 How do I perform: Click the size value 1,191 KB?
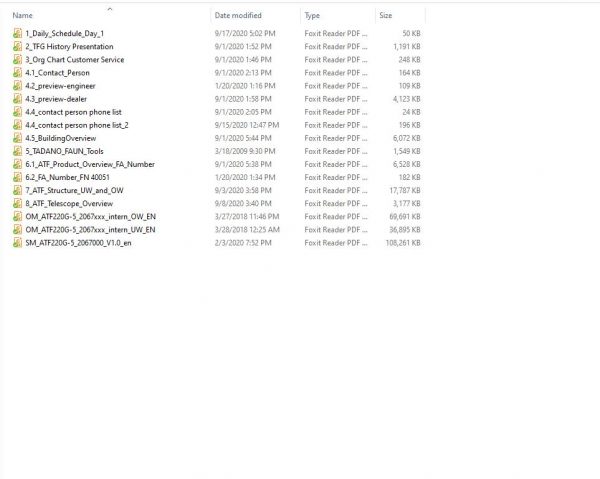[x=407, y=47]
